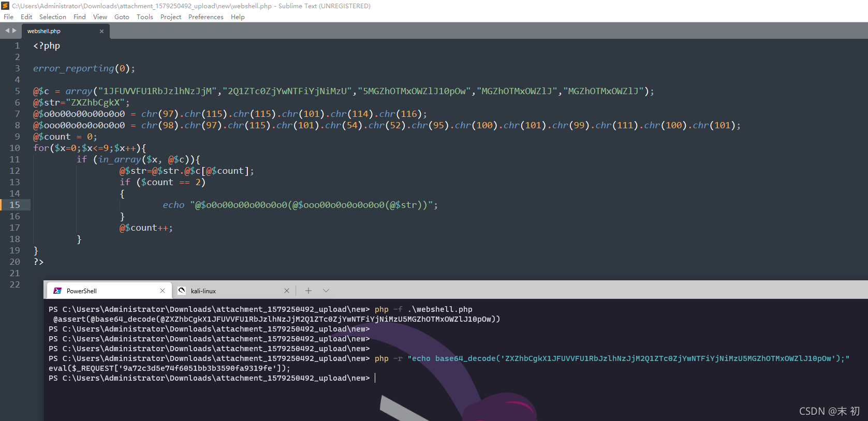Open the File menu

[x=8, y=17]
